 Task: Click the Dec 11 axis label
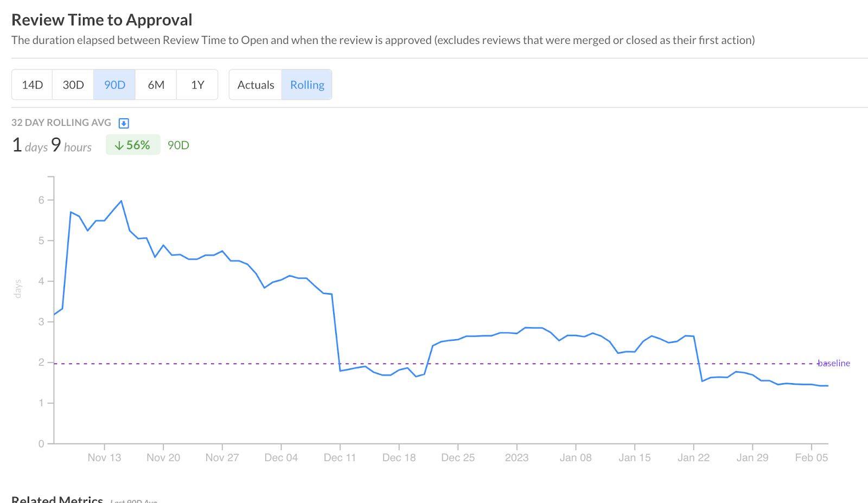click(340, 457)
